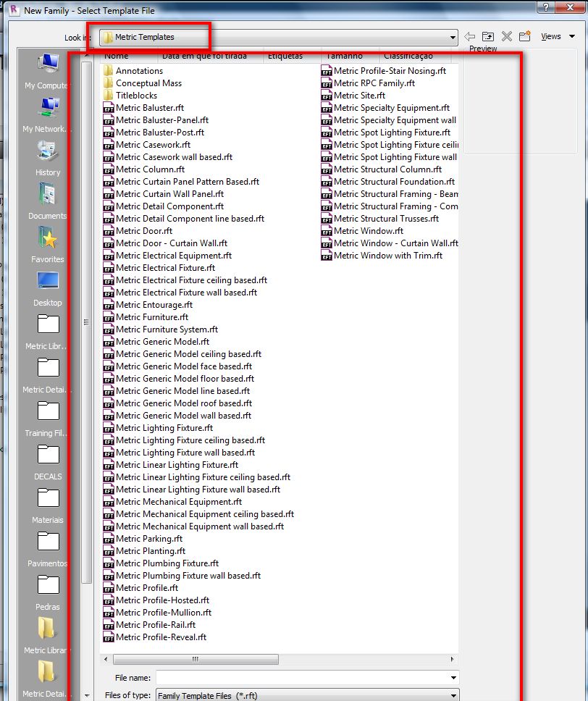
Task: Expand the File name dropdown arrow
Action: pos(453,678)
